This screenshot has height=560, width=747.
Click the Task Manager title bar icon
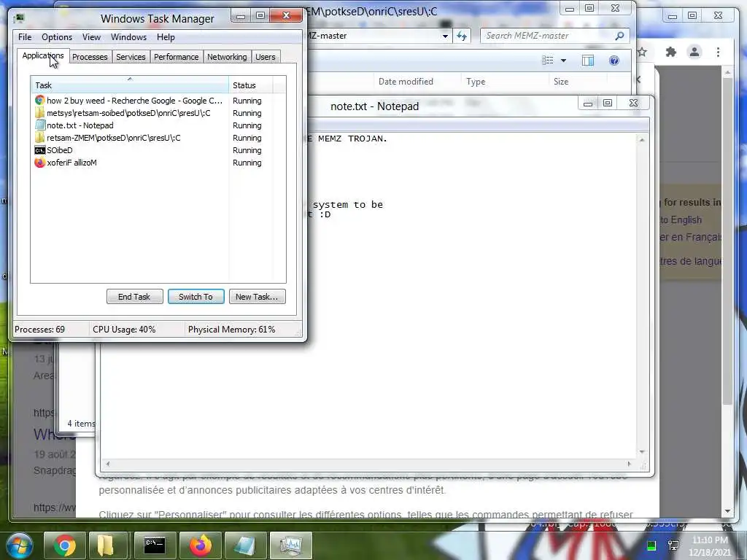(20, 18)
